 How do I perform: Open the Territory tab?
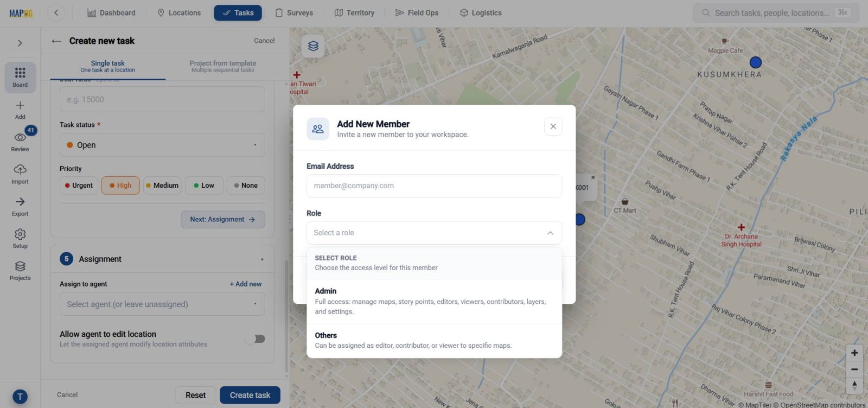(x=354, y=12)
